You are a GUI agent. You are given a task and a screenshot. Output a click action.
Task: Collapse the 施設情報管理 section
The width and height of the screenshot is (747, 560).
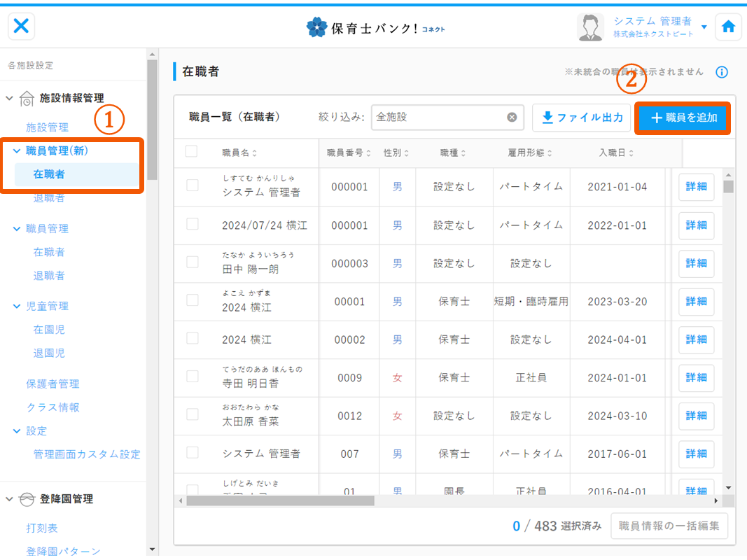point(10,99)
